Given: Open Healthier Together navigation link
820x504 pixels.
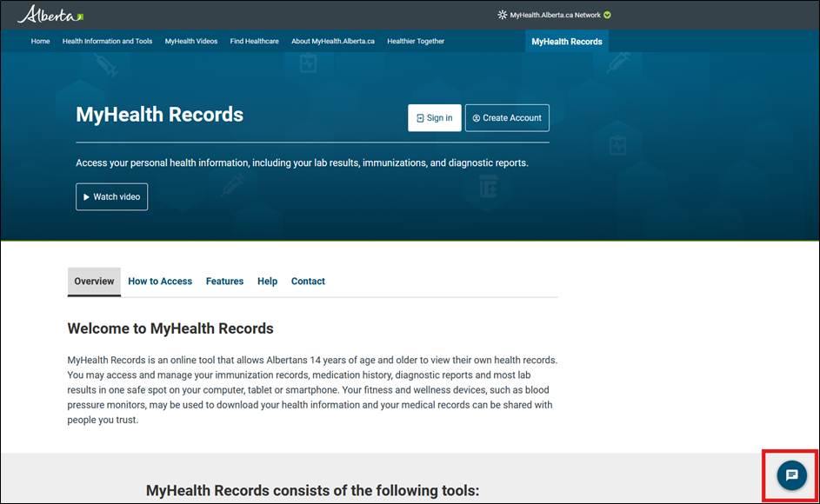Looking at the screenshot, I should (416, 42).
